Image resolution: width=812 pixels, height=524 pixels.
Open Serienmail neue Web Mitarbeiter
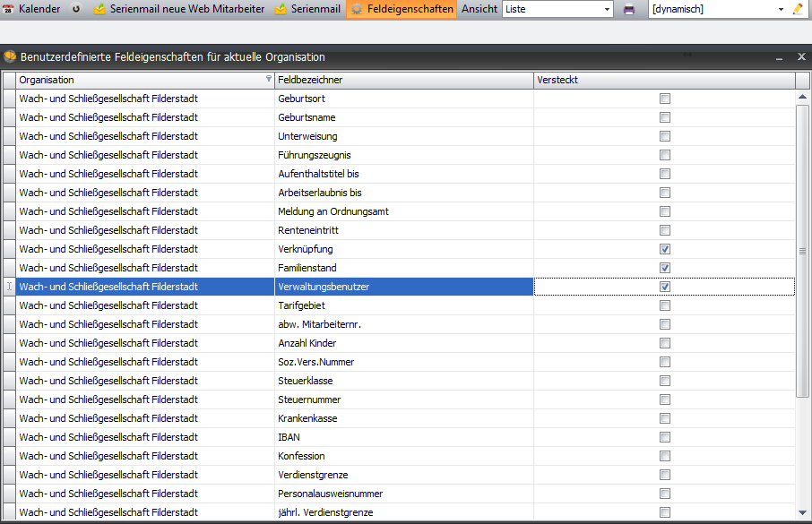178,9
